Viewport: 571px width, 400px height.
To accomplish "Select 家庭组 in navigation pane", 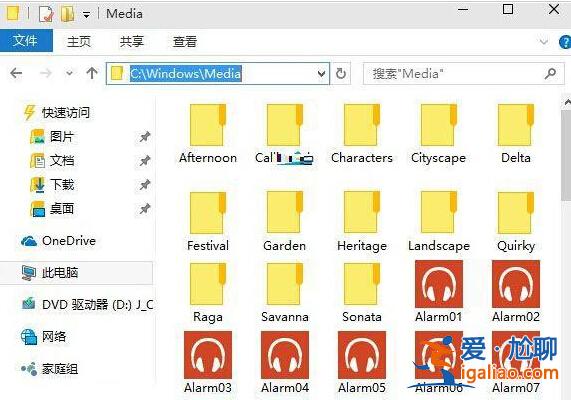I will pos(50,369).
